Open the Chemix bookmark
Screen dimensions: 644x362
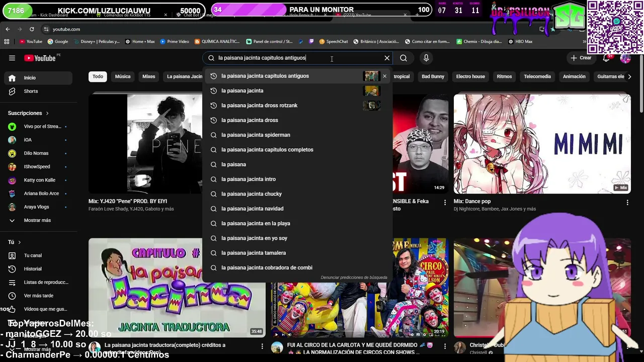point(479,42)
